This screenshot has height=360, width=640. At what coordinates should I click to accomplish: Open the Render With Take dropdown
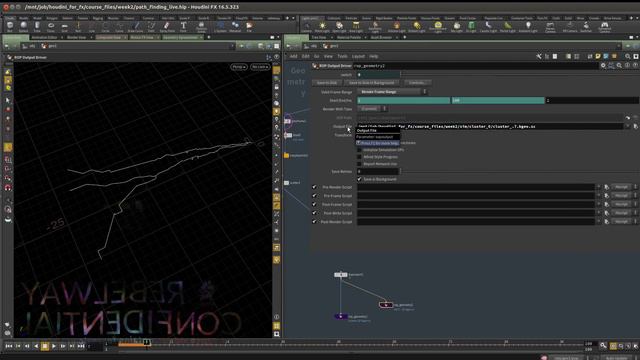(372, 109)
